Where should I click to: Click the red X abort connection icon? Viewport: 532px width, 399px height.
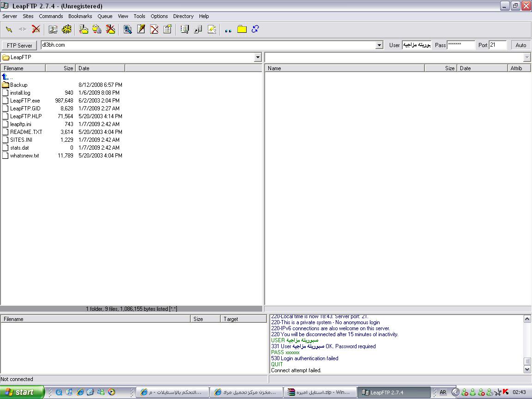(36, 30)
